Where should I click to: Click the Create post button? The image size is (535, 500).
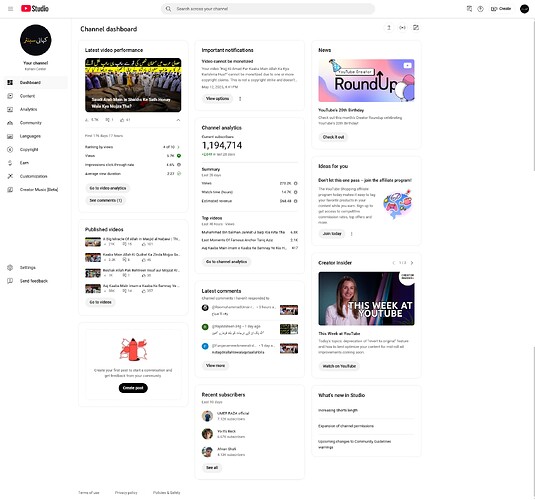pyautogui.click(x=133, y=388)
